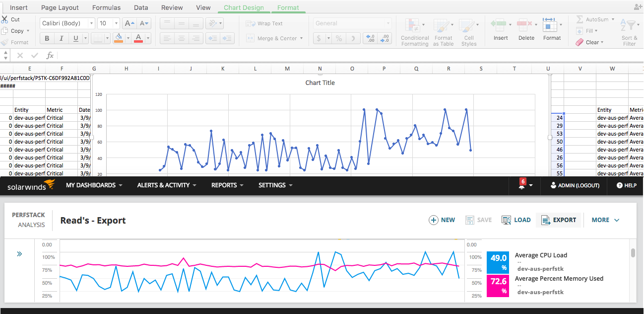The height and width of the screenshot is (314, 644).
Task: Click the LOAD project icon
Action: 506,220
